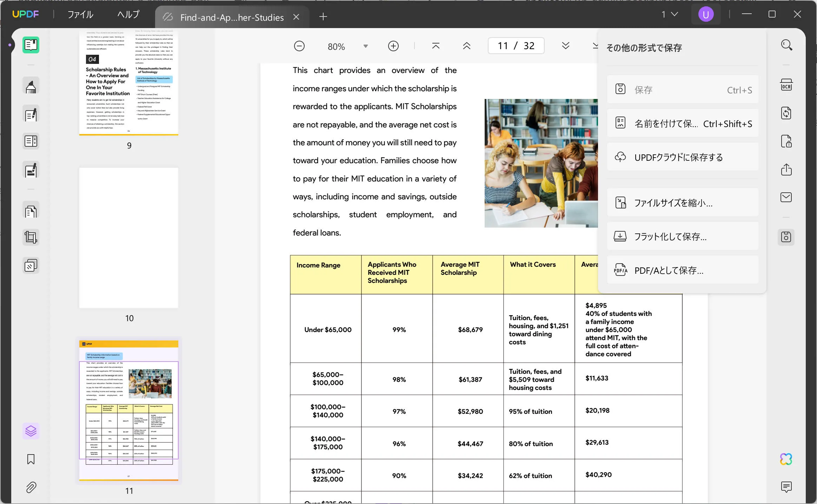Open the Convert PDF icon
This screenshot has height=504, width=817.
click(786, 113)
